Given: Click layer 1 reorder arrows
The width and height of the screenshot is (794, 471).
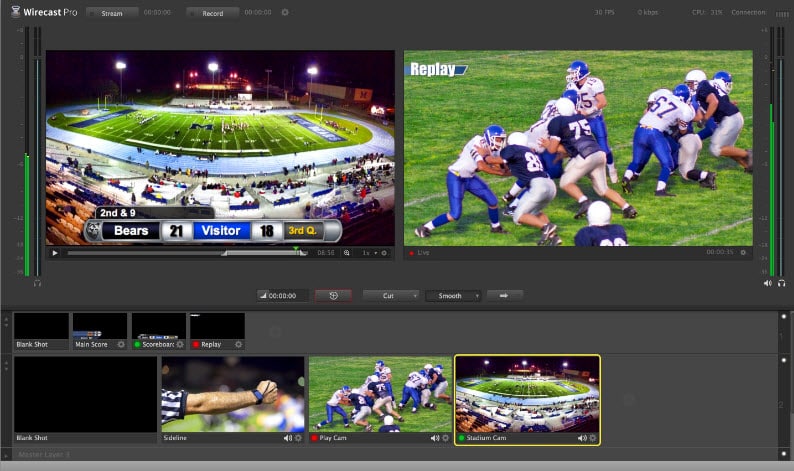Looking at the screenshot, I should click(6, 322).
